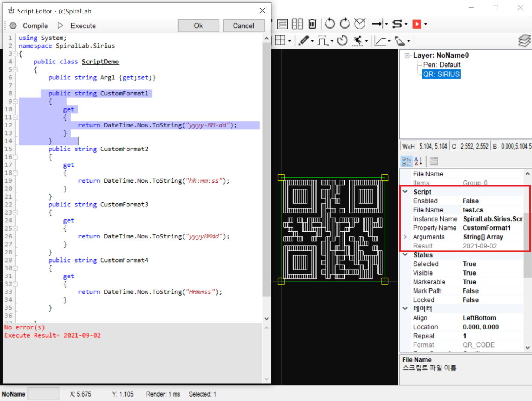Click the code editor vertical scrollbar thumb

click(266, 169)
